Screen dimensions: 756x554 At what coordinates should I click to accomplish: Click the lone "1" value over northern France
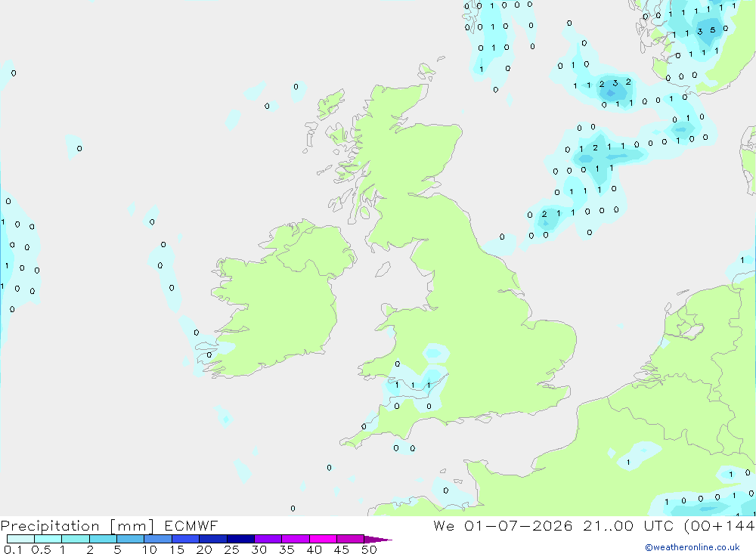628,463
